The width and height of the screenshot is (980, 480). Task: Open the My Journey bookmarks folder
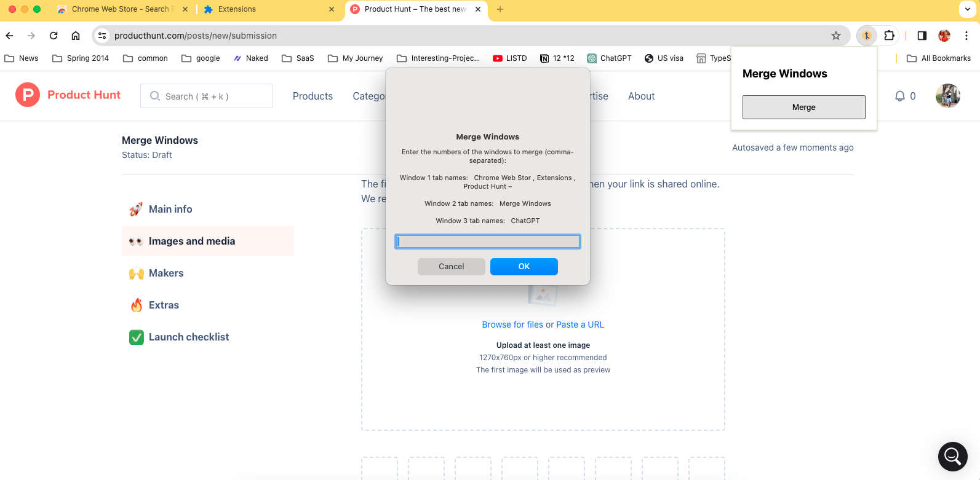(x=356, y=58)
